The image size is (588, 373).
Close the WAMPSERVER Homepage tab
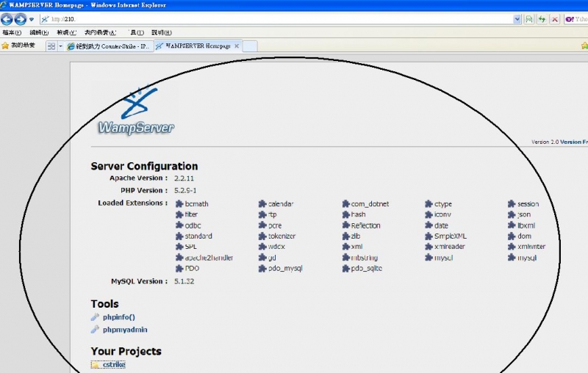(236, 46)
